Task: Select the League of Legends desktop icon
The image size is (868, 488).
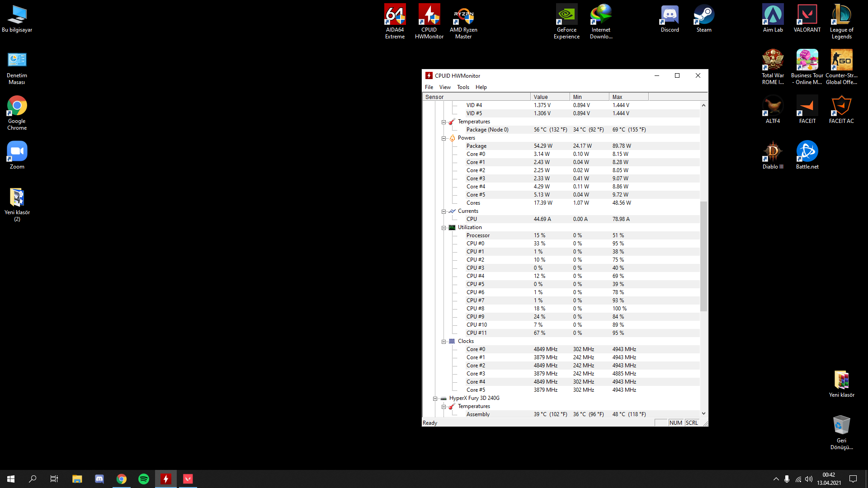Action: 841,22
